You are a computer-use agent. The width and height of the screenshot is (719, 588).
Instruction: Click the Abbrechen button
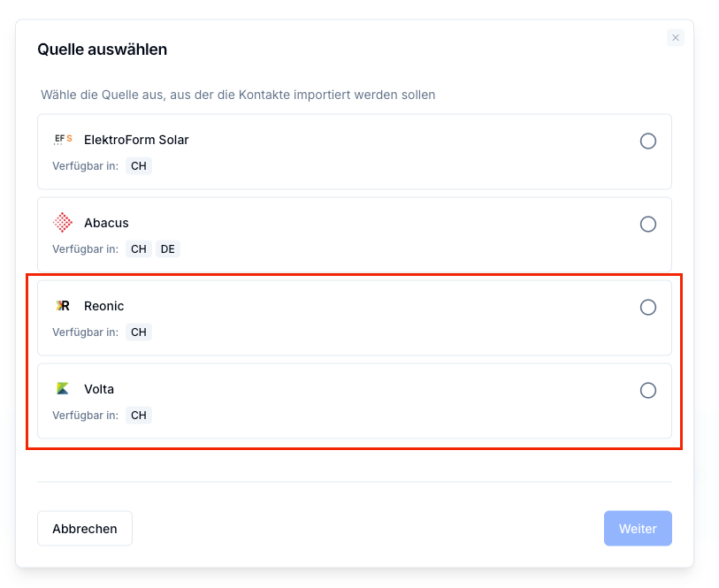(85, 529)
